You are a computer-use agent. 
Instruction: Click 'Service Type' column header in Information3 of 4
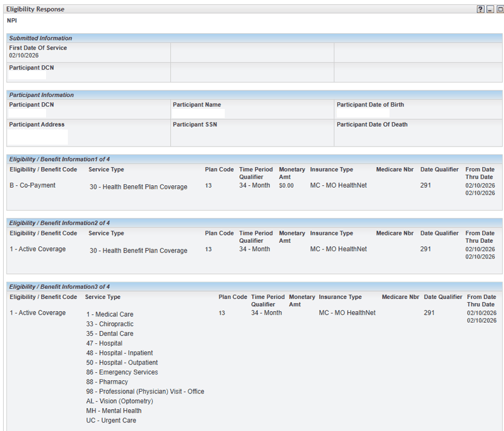point(102,297)
